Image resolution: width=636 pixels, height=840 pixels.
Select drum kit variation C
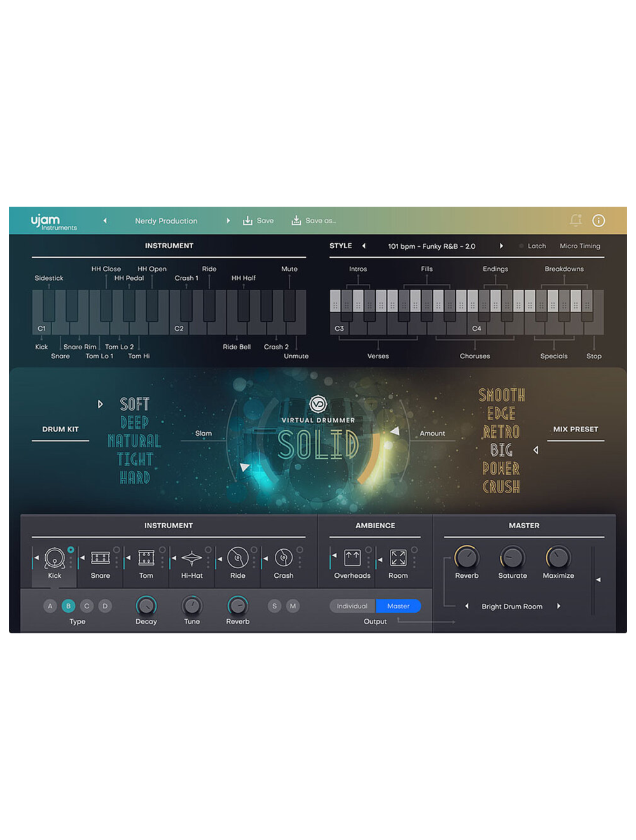coord(86,606)
